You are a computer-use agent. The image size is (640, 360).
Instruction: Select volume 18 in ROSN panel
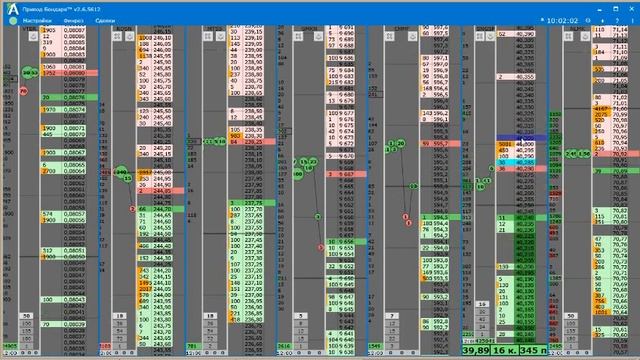point(120,316)
